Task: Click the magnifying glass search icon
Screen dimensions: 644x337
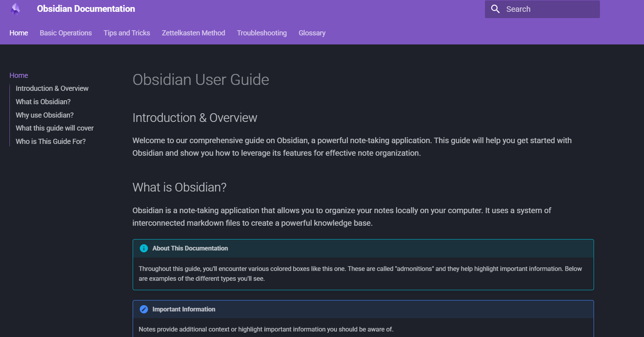Action: coord(495,9)
